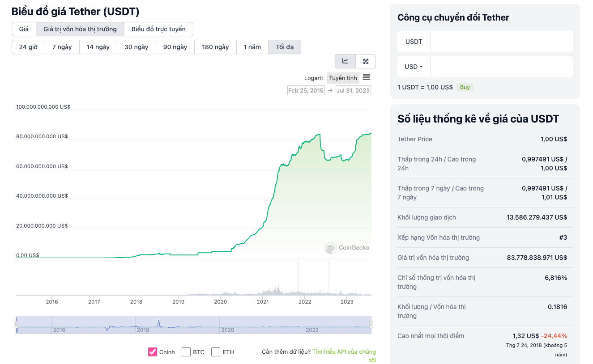
Task: Toggle the Chính checkbox
Action: (153, 352)
